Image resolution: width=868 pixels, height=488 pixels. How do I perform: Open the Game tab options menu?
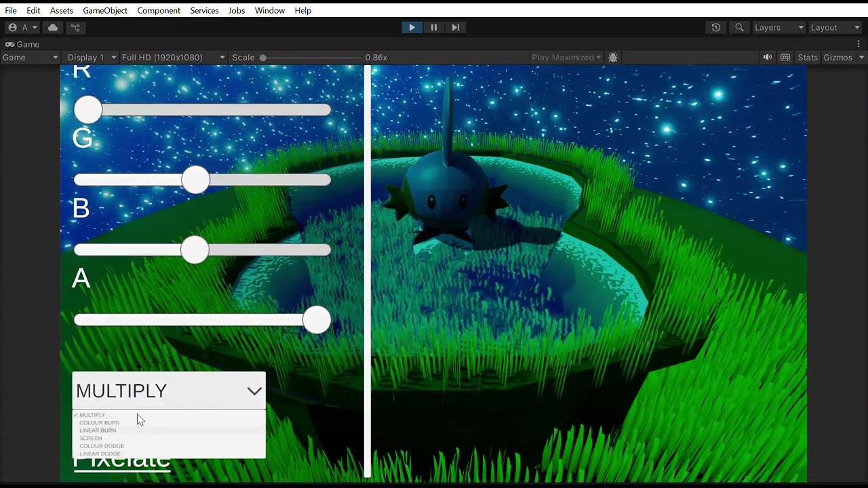[859, 44]
